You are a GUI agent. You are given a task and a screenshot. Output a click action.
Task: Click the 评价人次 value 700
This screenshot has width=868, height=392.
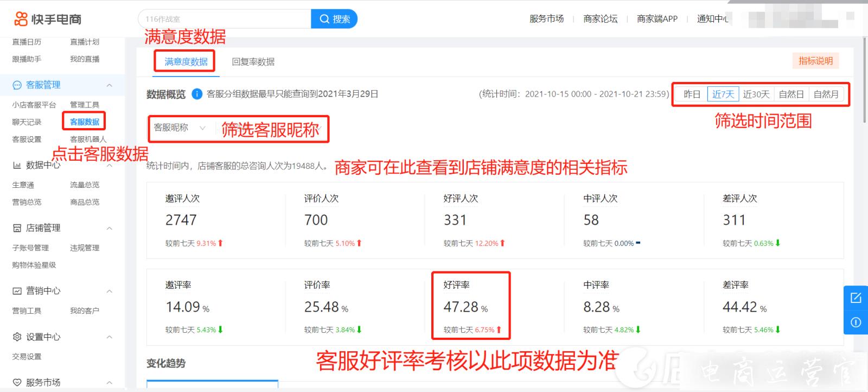point(316,220)
